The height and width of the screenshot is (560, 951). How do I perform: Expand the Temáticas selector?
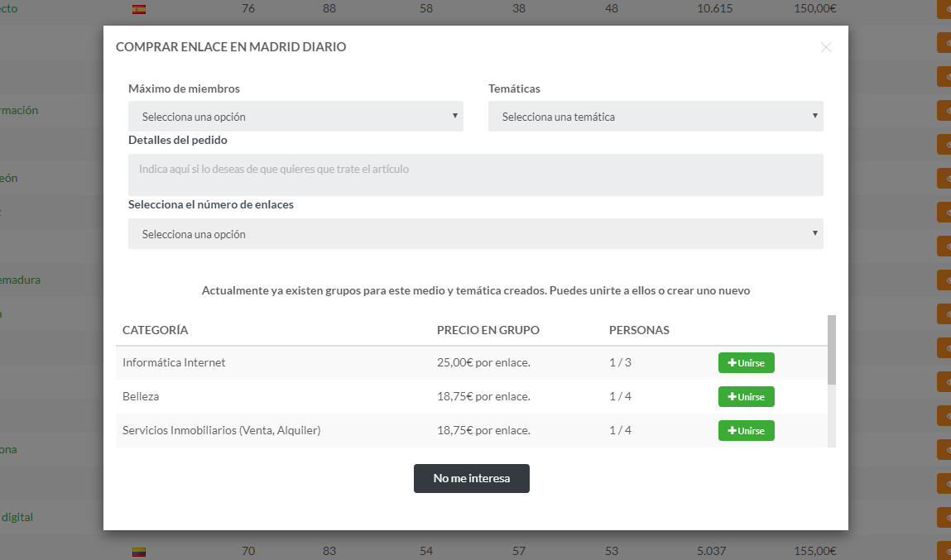point(656,117)
